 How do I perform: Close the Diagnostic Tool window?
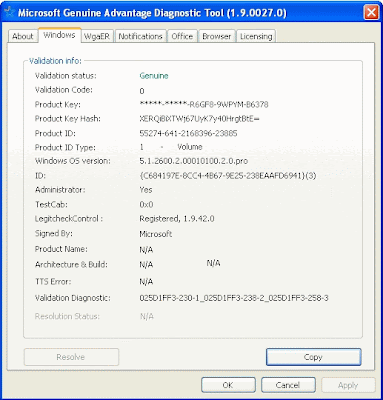click(371, 13)
